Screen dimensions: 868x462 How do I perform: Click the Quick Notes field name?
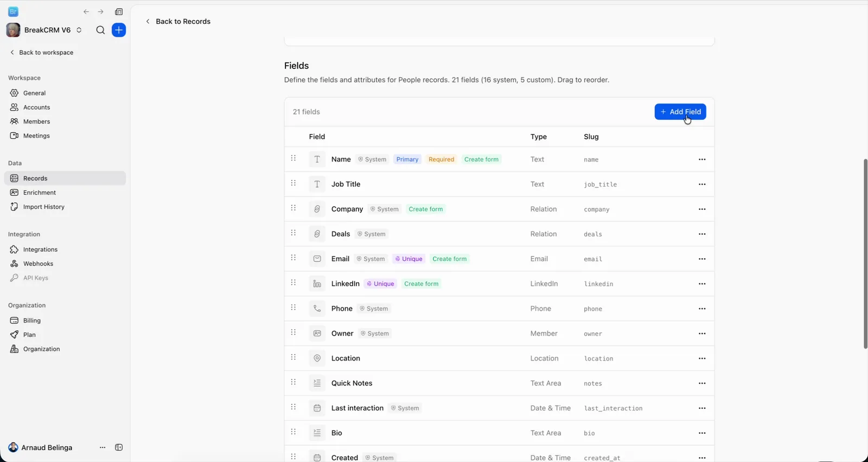click(352, 383)
